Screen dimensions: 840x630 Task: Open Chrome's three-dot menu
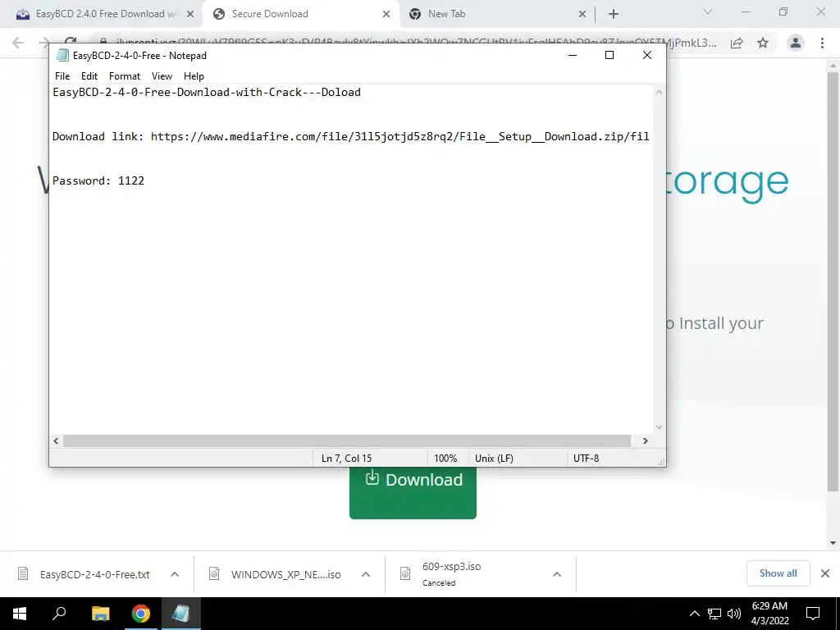822,43
